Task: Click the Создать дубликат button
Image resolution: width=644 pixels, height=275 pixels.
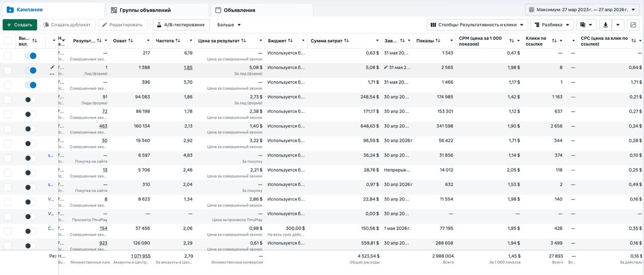Action: pos(67,25)
